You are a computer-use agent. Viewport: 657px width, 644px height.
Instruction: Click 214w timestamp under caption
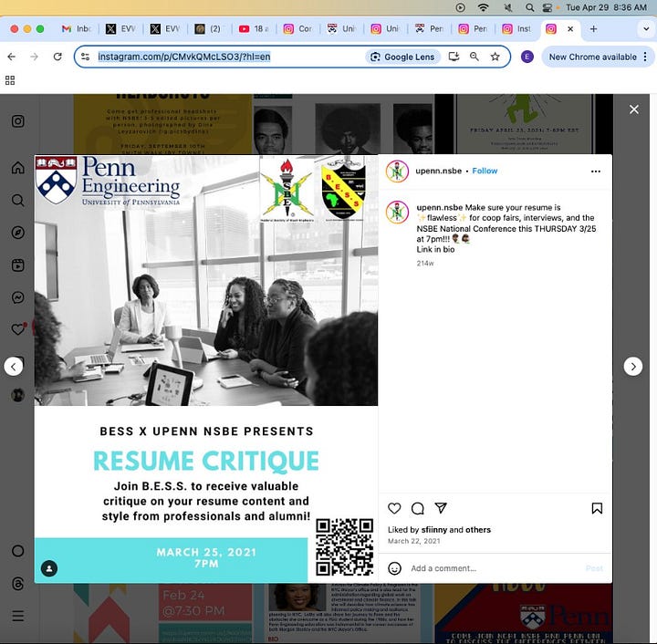(425, 264)
